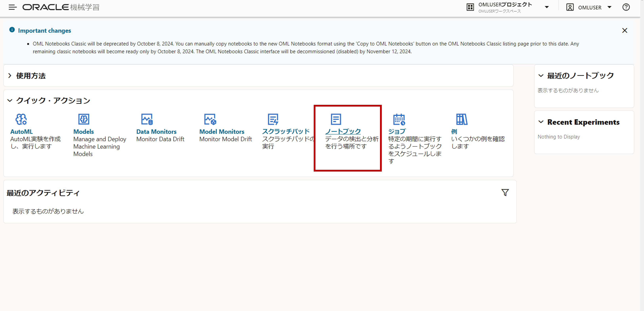Click the AutoML brain icon
This screenshot has height=311, width=644.
(21, 119)
